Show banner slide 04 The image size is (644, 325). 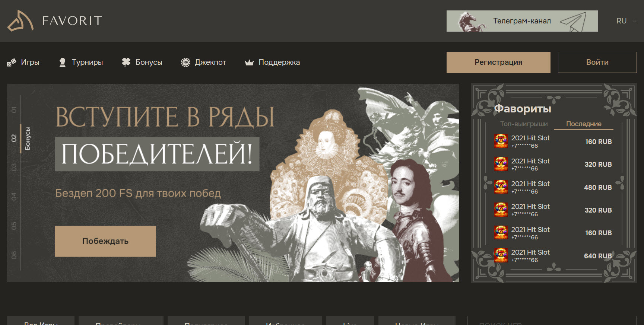pyautogui.click(x=14, y=197)
